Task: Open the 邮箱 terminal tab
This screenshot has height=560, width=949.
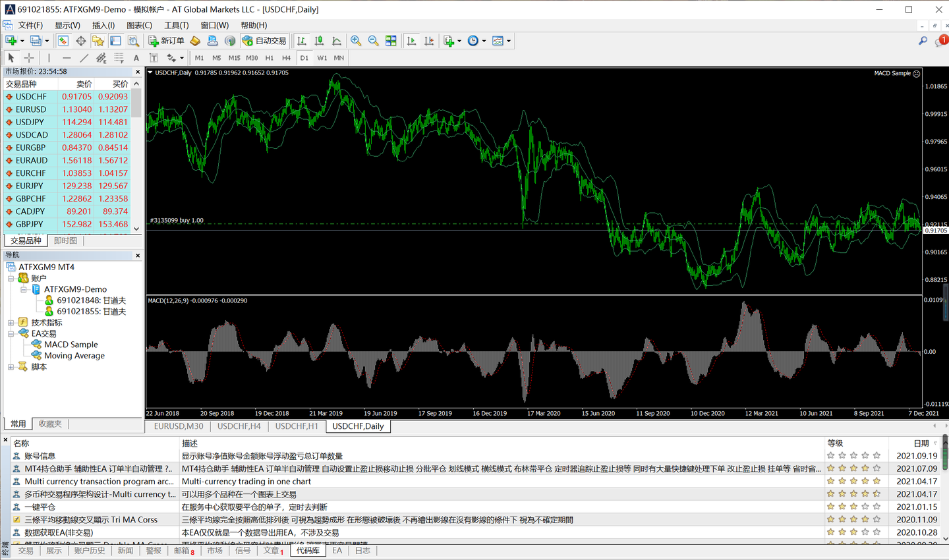Action: [x=184, y=551]
